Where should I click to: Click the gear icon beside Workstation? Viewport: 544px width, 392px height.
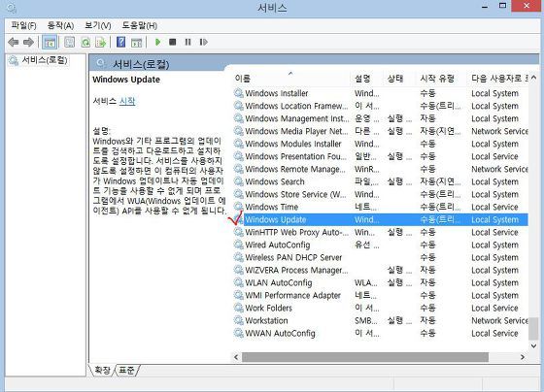coord(238,320)
